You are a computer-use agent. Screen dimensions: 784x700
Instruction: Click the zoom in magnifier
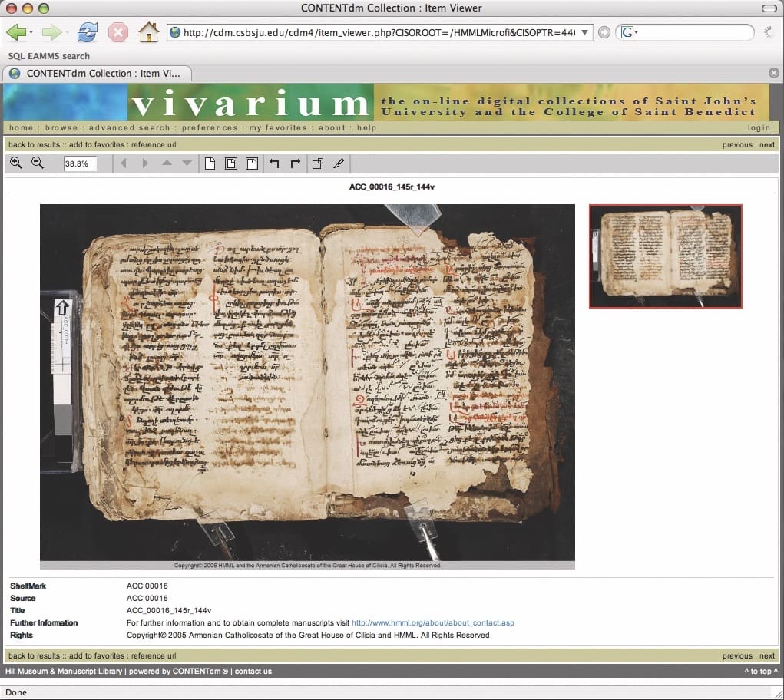click(x=16, y=163)
